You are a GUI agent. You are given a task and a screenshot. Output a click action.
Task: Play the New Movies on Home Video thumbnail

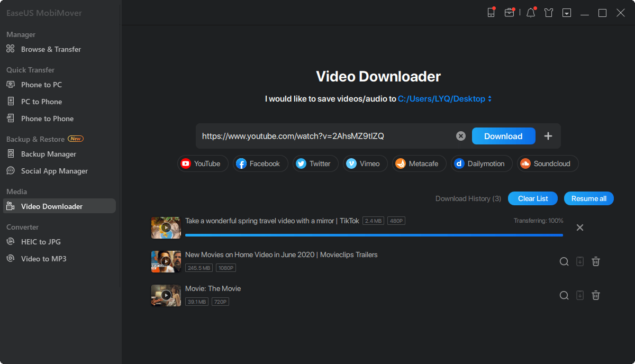click(x=166, y=261)
